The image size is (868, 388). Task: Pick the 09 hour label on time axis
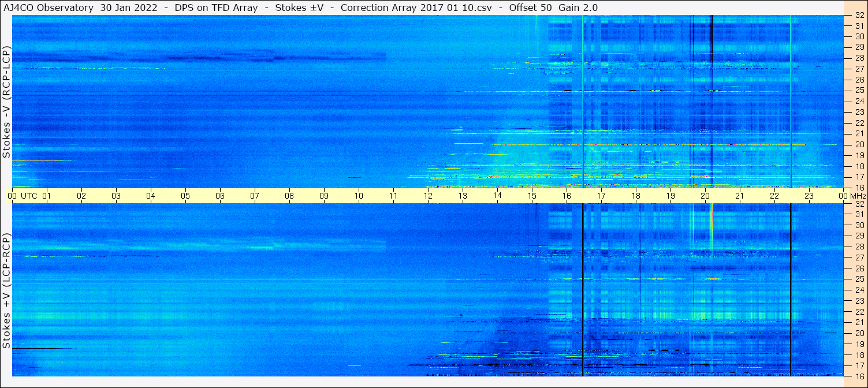point(324,196)
